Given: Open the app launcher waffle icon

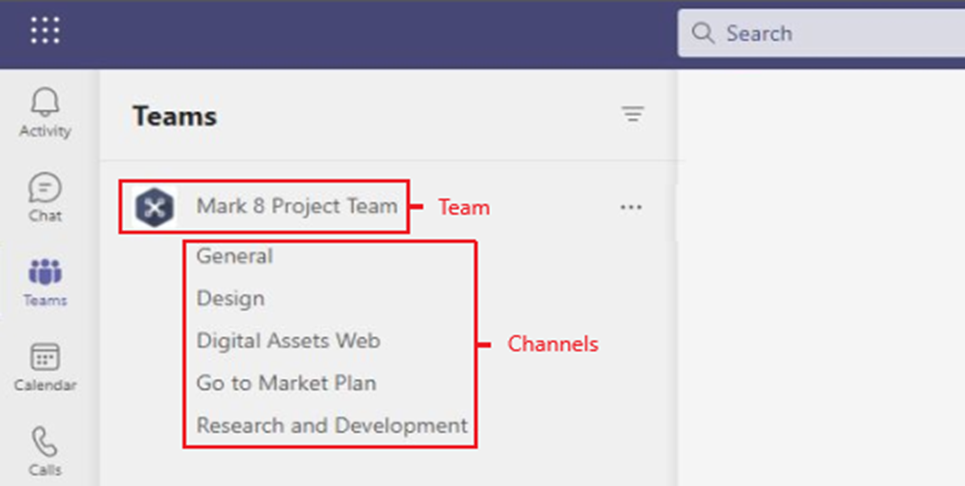Looking at the screenshot, I should pyautogui.click(x=46, y=31).
